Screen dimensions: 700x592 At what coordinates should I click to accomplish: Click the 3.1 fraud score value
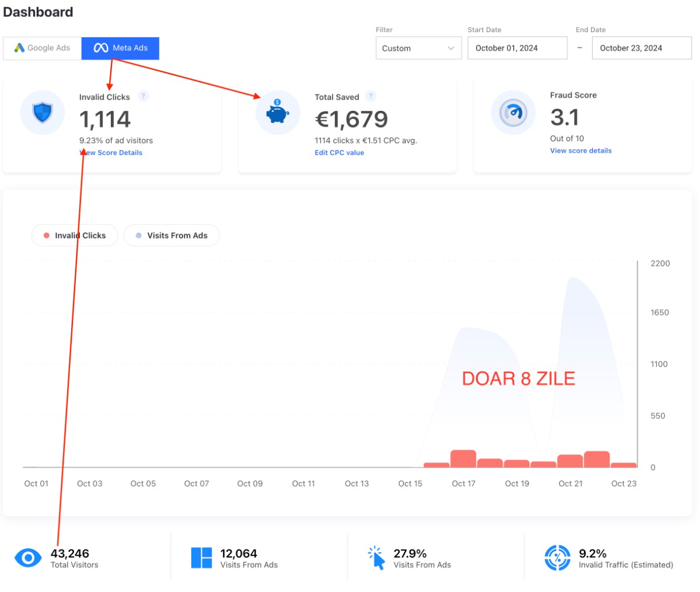click(x=565, y=117)
